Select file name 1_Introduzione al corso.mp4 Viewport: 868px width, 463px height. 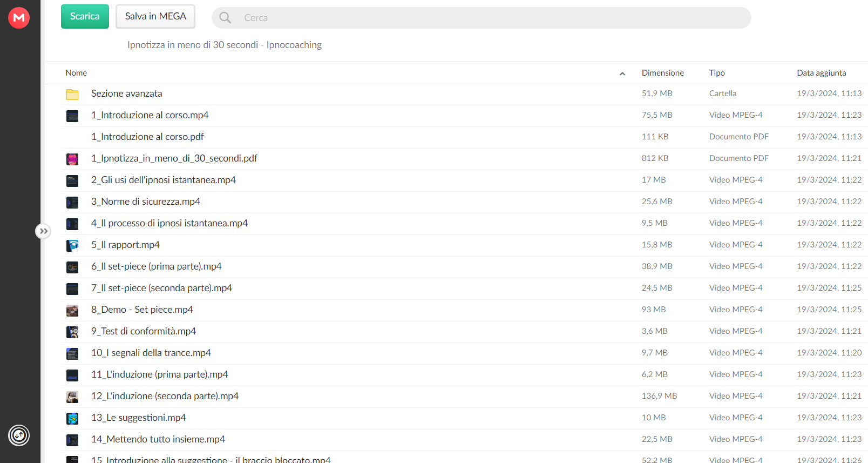pos(150,115)
